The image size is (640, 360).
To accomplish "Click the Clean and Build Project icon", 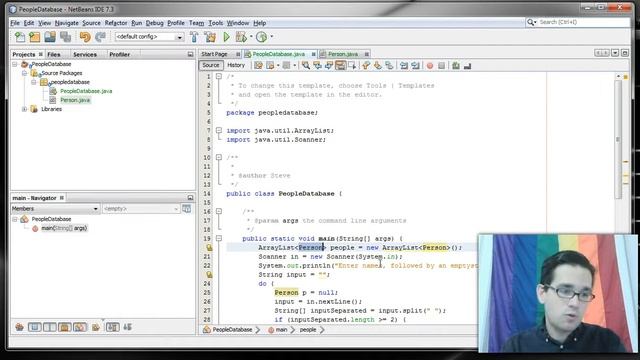I will click(x=210, y=37).
